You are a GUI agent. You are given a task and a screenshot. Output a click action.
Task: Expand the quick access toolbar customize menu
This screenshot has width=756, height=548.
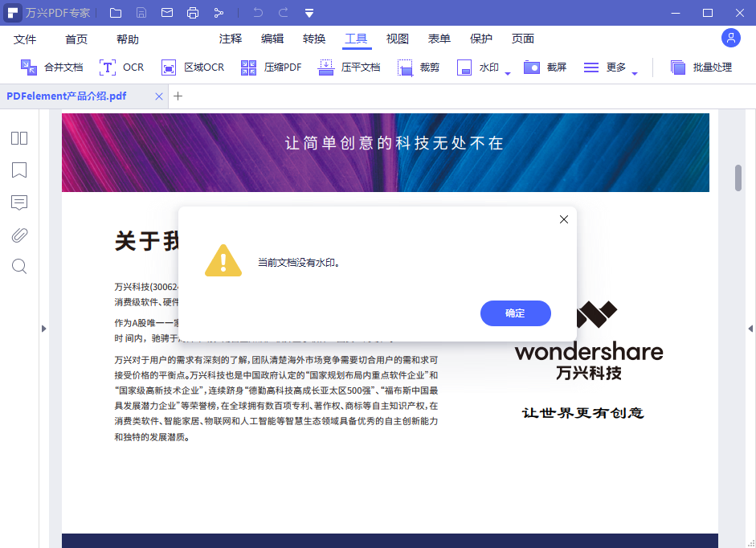(x=309, y=12)
